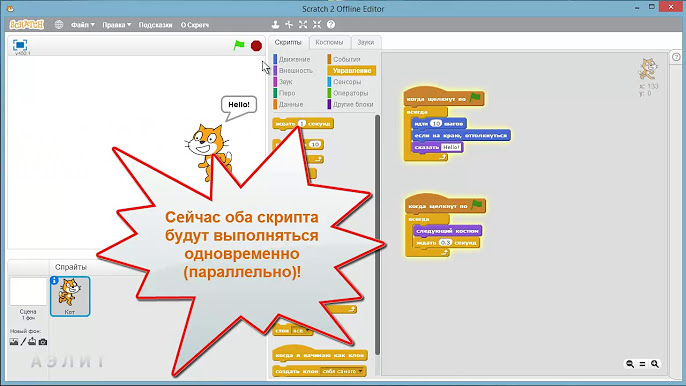This screenshot has height=386, width=686.
Task: Click the всегда loop in the second script
Action: click(419, 219)
